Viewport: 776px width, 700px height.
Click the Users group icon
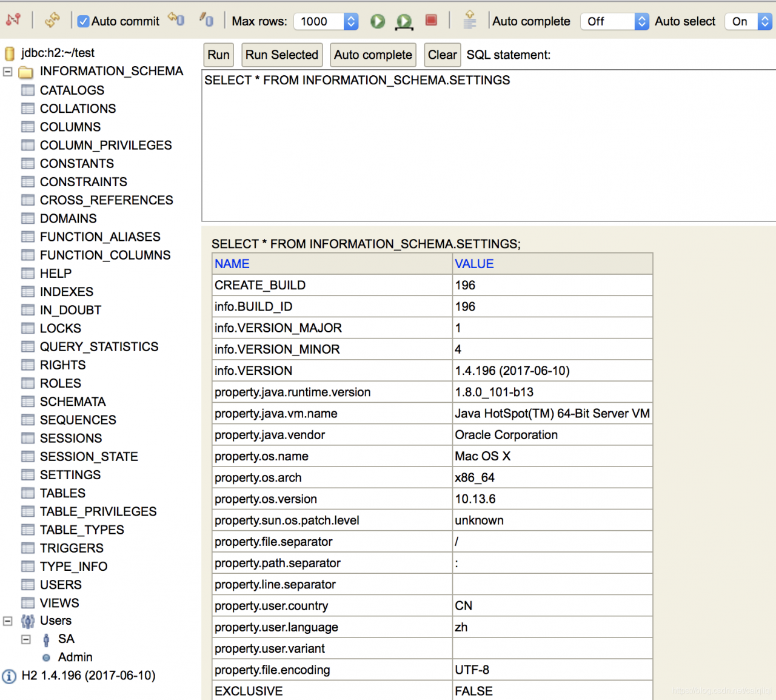coord(28,621)
